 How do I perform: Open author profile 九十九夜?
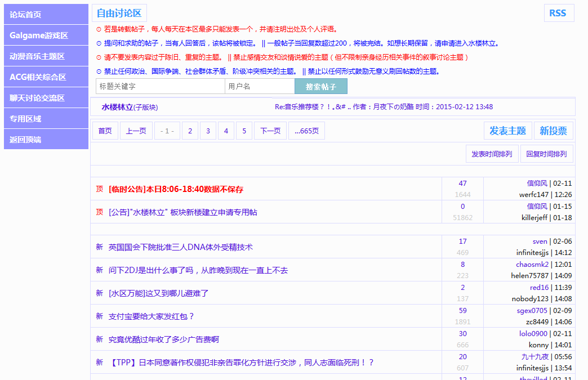535,357
